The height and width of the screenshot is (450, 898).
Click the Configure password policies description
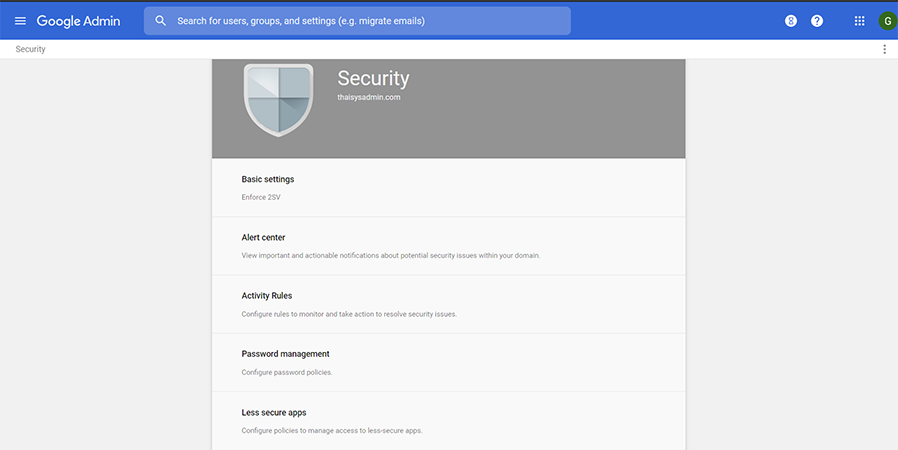point(287,372)
